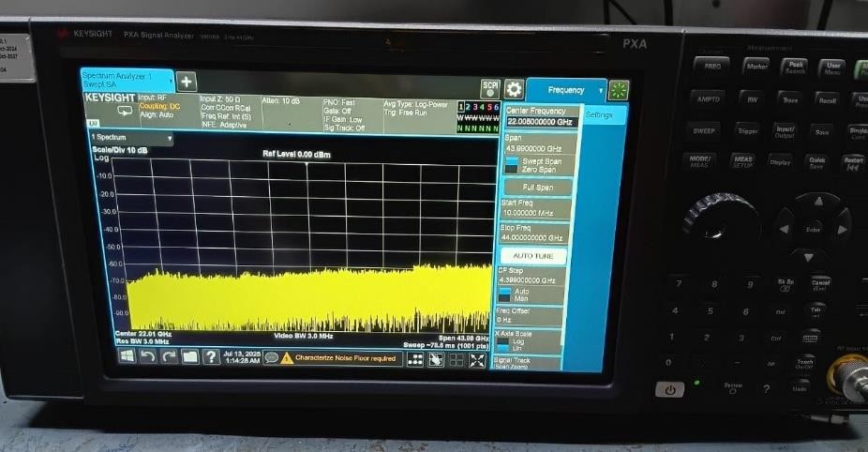Click the AUTO TUNE button
The height and width of the screenshot is (452, 868).
[532, 256]
